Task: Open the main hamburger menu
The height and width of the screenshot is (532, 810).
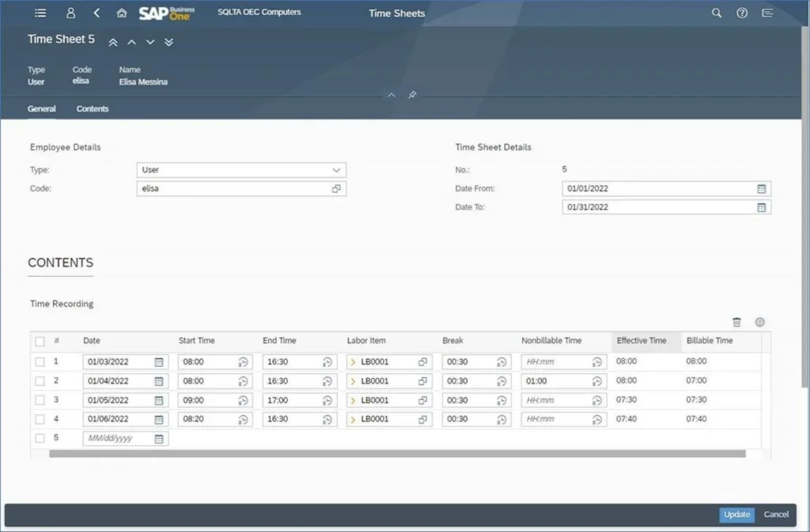Action: click(40, 13)
